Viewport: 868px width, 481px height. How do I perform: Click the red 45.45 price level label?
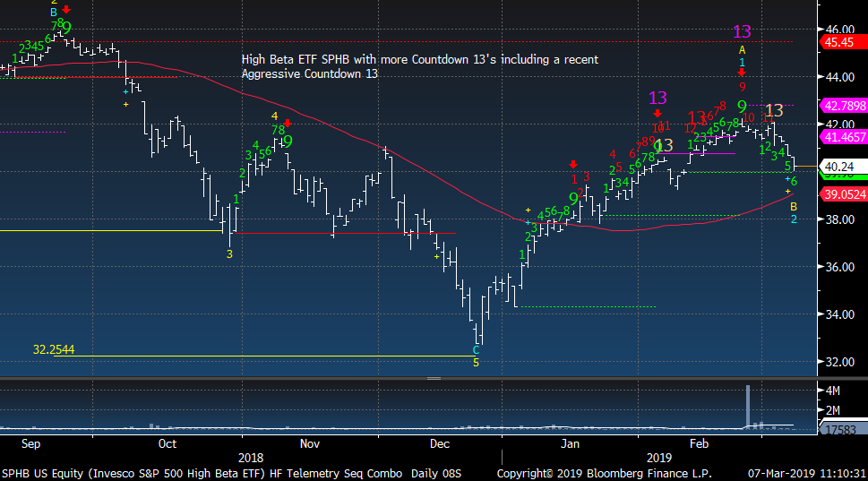(843, 42)
